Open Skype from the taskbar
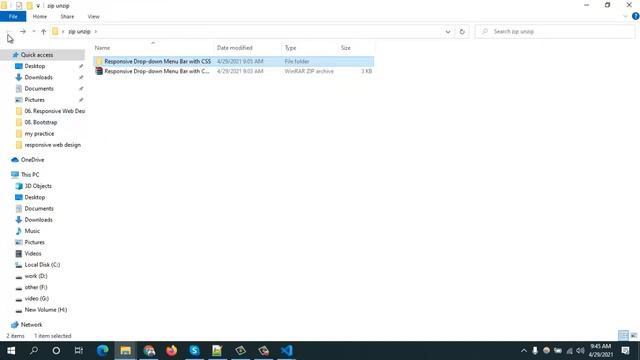The image size is (640, 360). coord(194,351)
